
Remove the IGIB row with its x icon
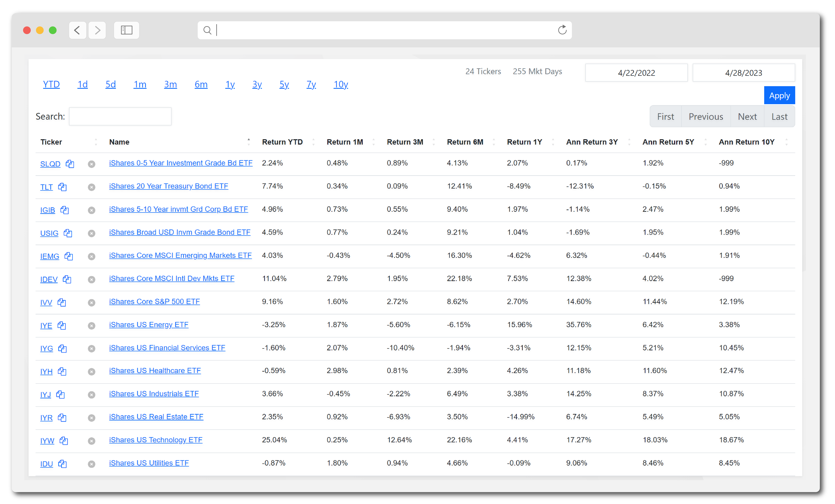[x=91, y=210]
